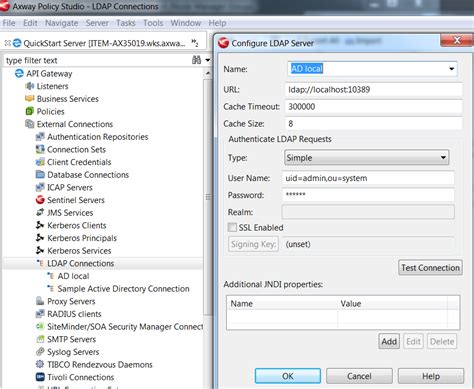Open the Edit menu

point(30,23)
